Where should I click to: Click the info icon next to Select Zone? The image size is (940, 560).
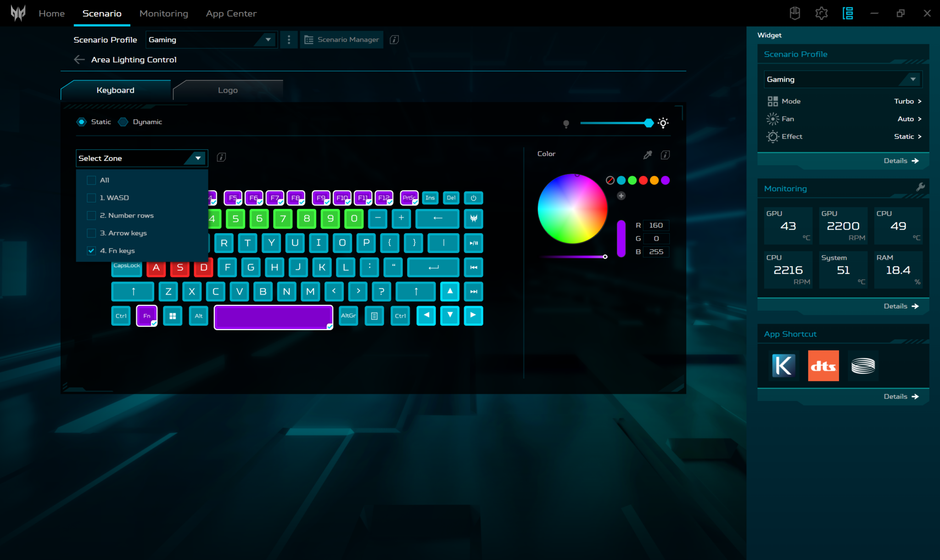(x=221, y=157)
